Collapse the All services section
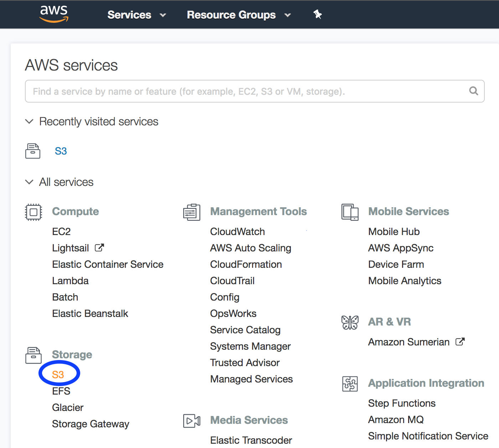This screenshot has height=448, width=499. click(x=29, y=182)
